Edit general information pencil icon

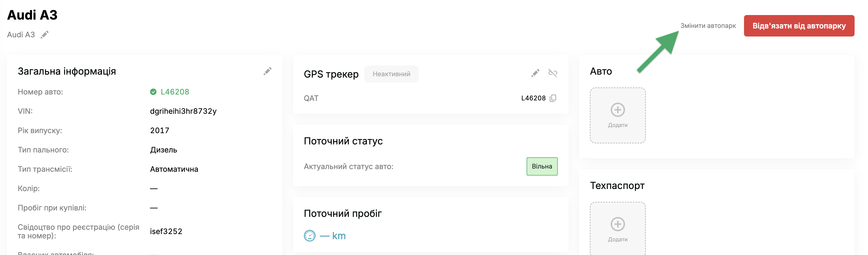tap(268, 71)
